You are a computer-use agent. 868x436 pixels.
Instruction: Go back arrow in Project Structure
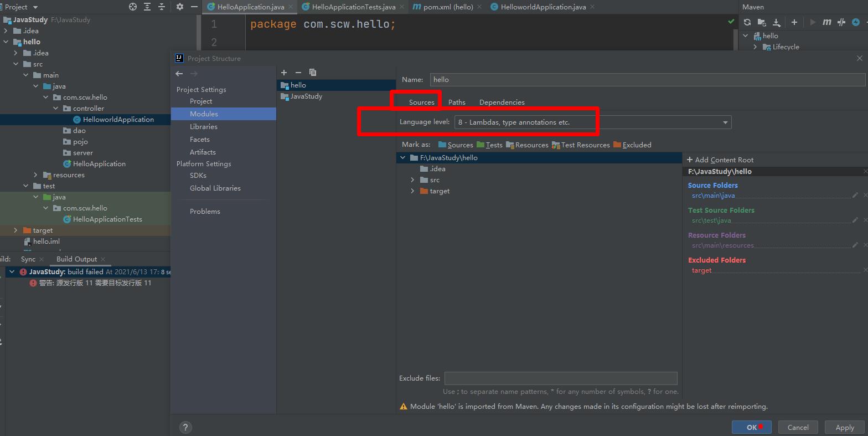point(179,74)
